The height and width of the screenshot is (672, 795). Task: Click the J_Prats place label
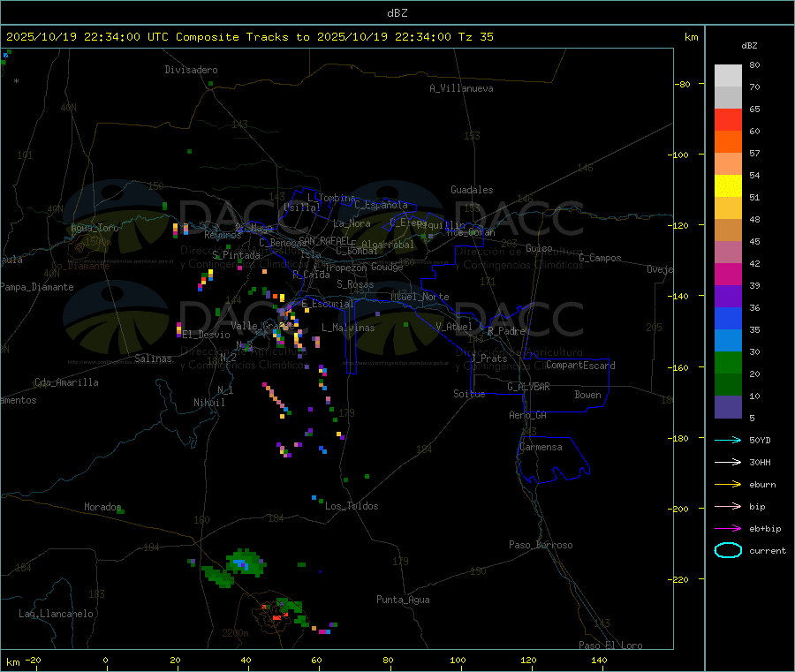489,359
